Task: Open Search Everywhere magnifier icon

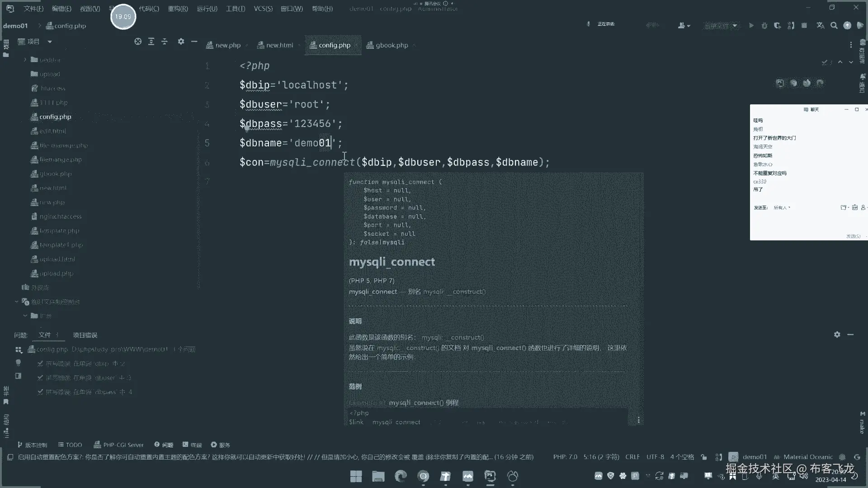Action: coord(834,26)
